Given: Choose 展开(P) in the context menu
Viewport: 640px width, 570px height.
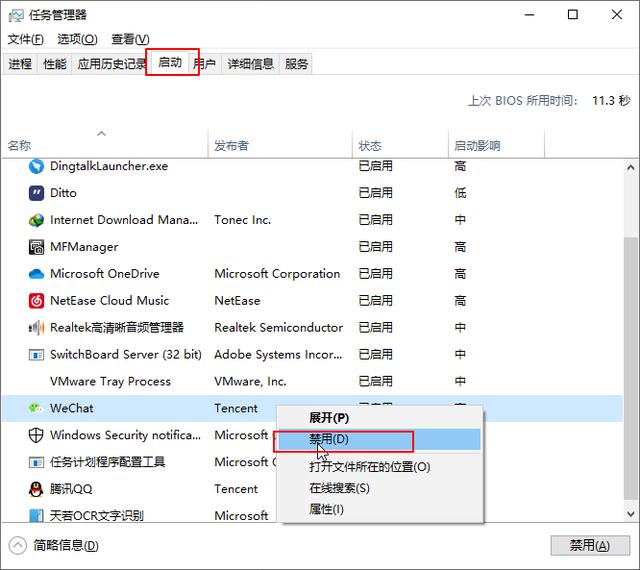Looking at the screenshot, I should point(380,418).
